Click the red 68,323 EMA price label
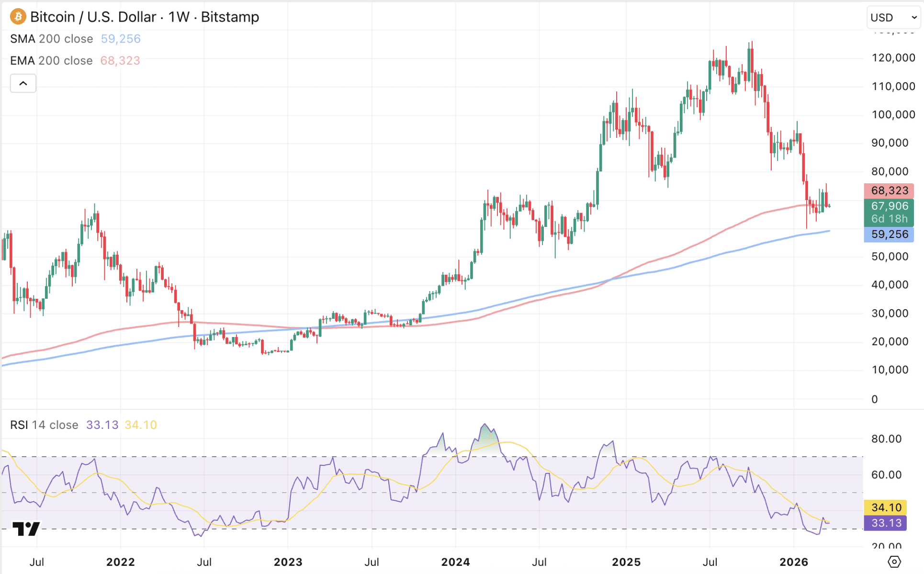The width and height of the screenshot is (924, 574). click(x=889, y=191)
